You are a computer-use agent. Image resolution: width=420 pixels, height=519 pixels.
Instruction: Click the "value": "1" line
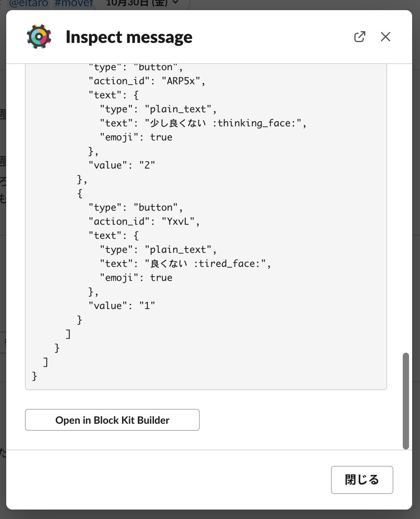point(122,306)
